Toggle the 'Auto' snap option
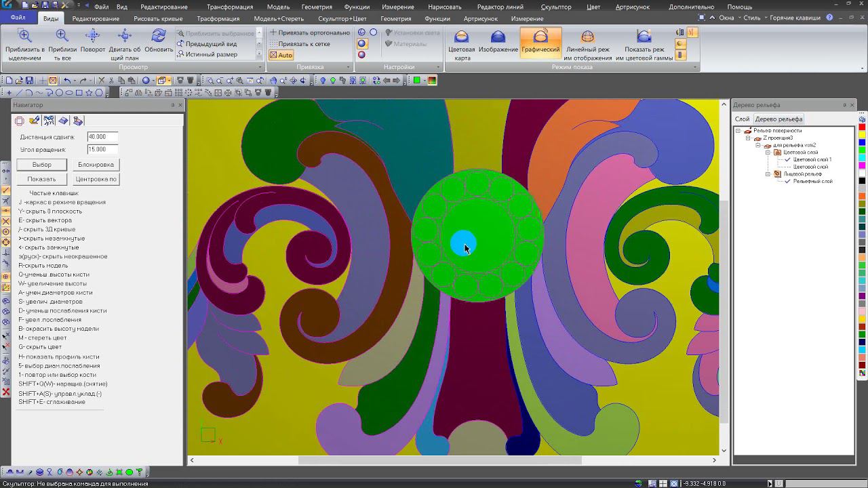This screenshot has width=868, height=488. pyautogui.click(x=281, y=55)
